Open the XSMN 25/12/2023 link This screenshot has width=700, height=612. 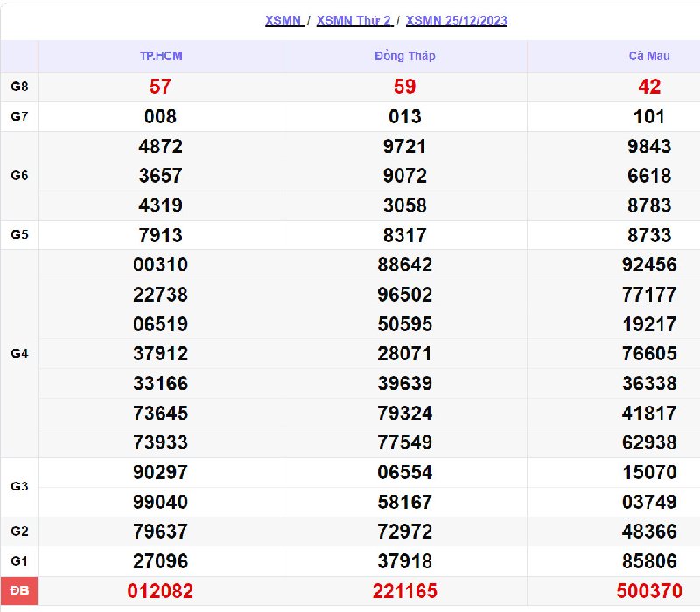tap(457, 21)
